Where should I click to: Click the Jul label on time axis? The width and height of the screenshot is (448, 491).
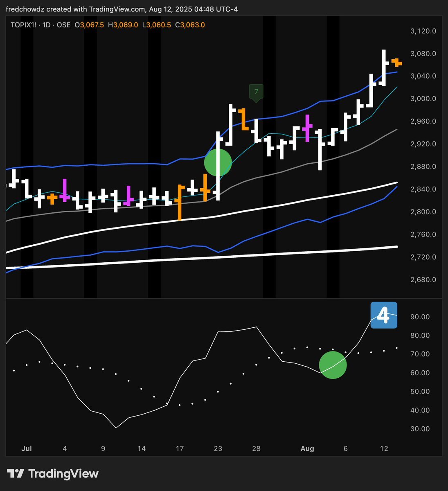tap(27, 448)
